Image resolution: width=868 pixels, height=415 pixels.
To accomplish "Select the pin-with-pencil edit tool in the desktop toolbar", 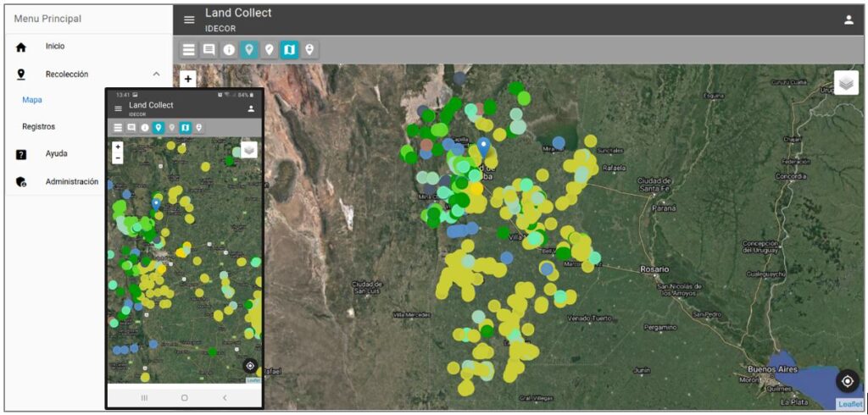I will [x=269, y=50].
